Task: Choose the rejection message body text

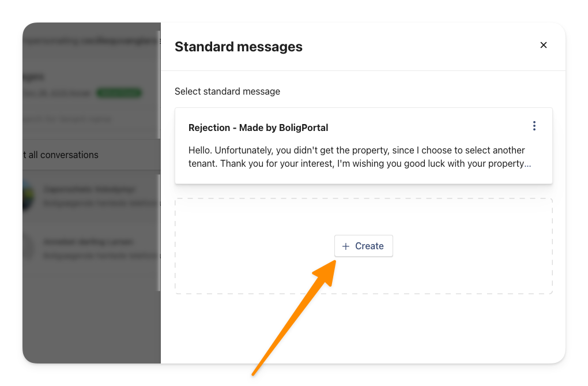Action: [x=360, y=157]
